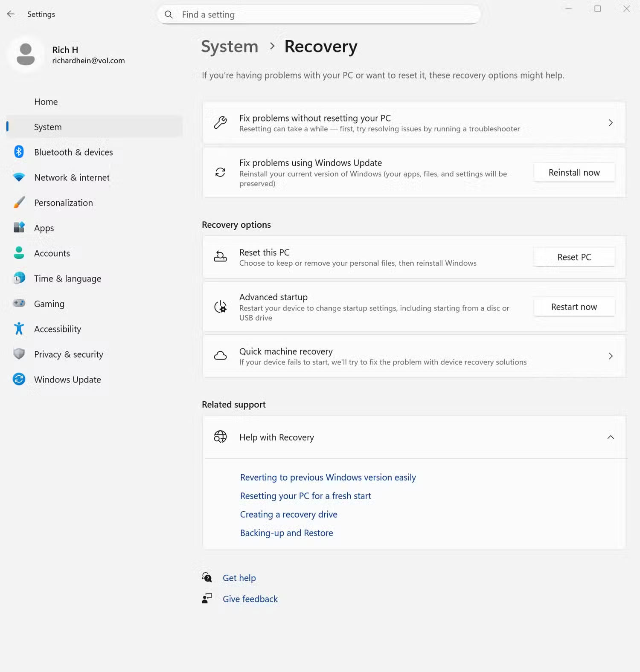Click the Advanced startup power-gear icon
This screenshot has width=640, height=672.
(220, 307)
